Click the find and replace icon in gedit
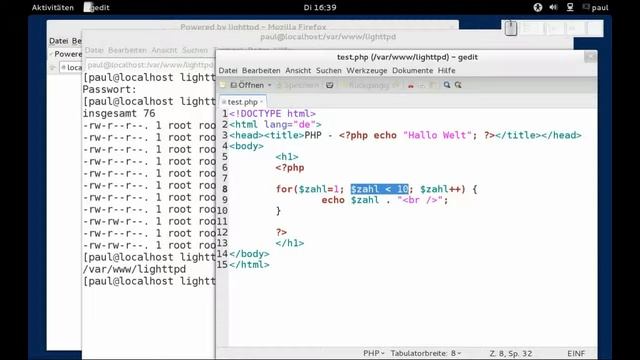 (458, 84)
